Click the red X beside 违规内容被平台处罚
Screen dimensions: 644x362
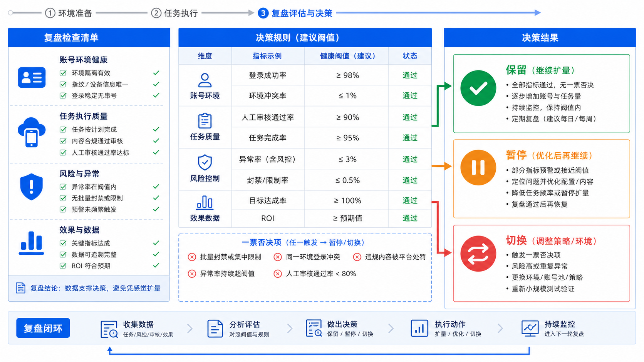point(357,257)
